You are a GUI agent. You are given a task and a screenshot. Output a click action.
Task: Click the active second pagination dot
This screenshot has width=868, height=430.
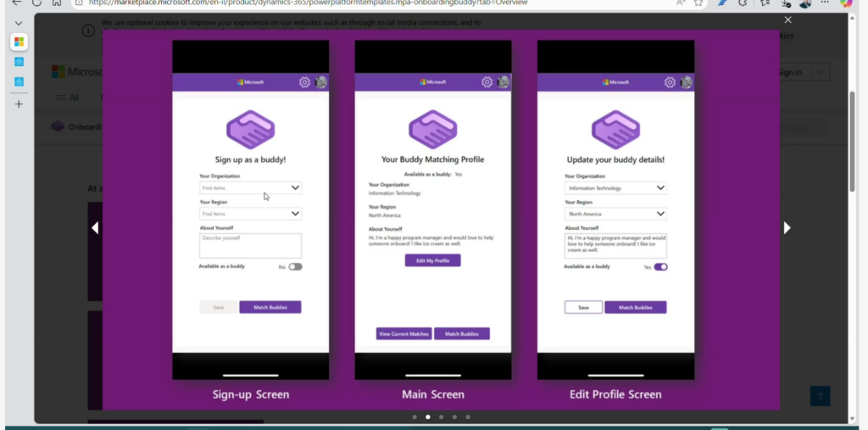428,416
